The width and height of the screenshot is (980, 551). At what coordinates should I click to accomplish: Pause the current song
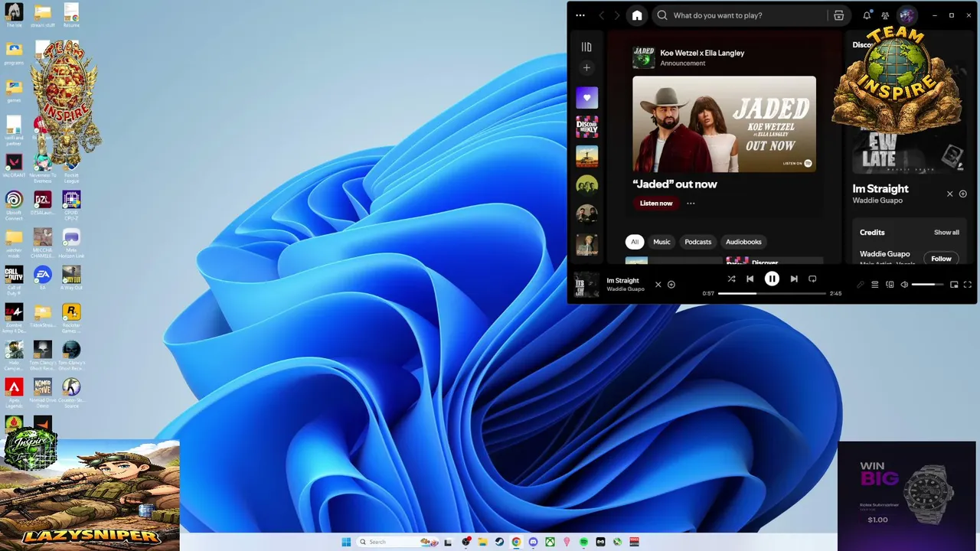point(772,279)
